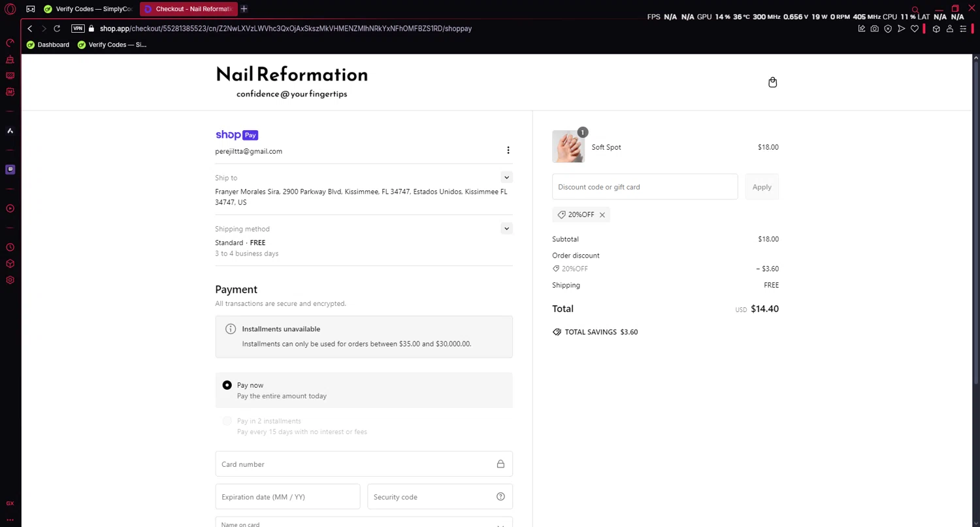Open the Opera GX main menu logo
The width and height of the screenshot is (980, 527).
[x=10, y=9]
